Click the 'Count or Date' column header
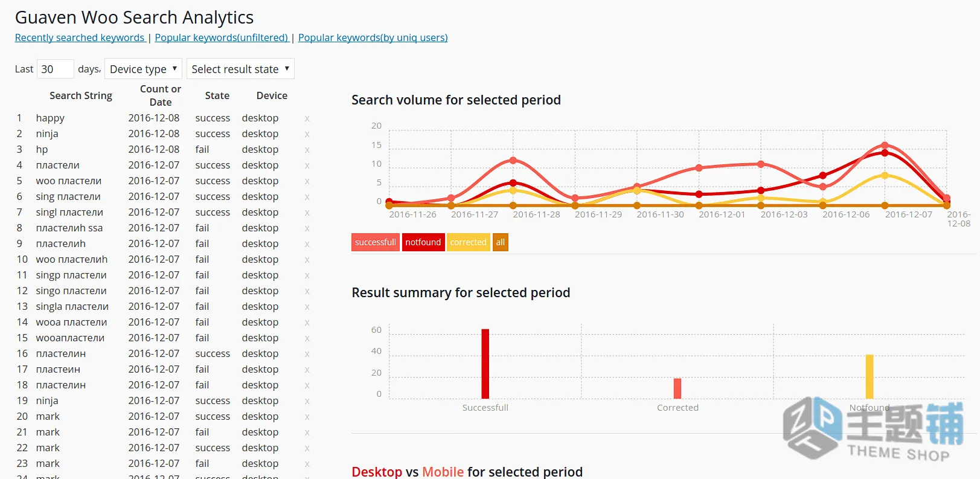Screen dimensions: 980x479 click(x=161, y=95)
